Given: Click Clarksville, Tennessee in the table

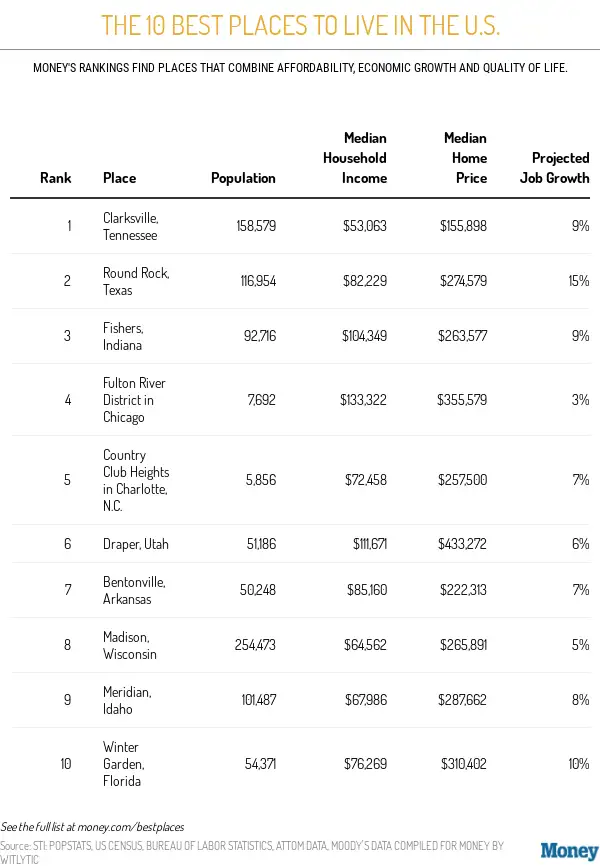Looking at the screenshot, I should [130, 226].
